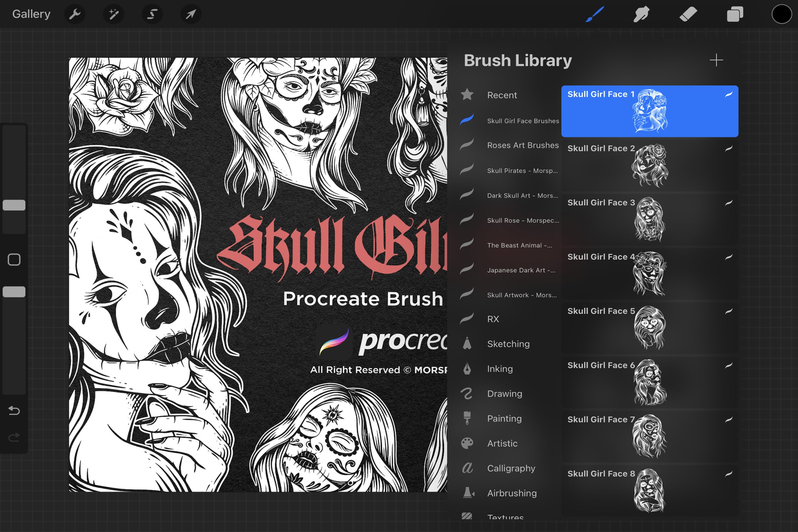Click stroke marker on Skull Girl Face 4

(728, 257)
